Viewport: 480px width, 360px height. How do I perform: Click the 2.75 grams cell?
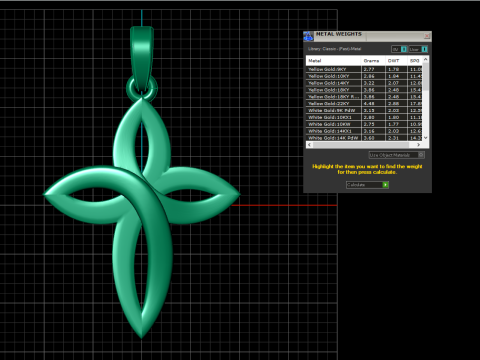(x=373, y=124)
